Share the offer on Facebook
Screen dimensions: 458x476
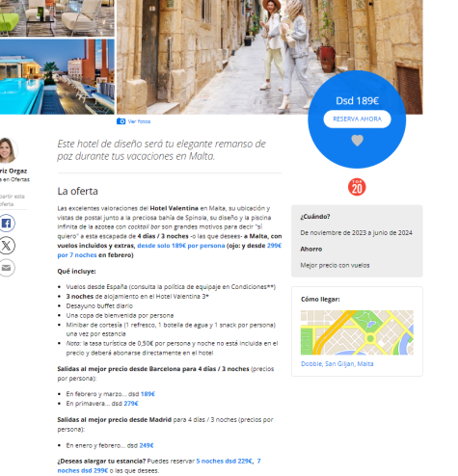coord(7,224)
